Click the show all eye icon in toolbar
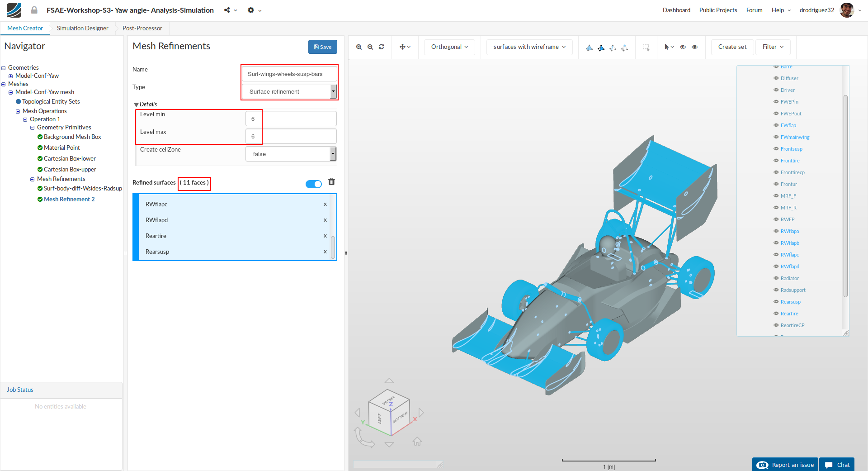868x471 pixels. coord(695,47)
